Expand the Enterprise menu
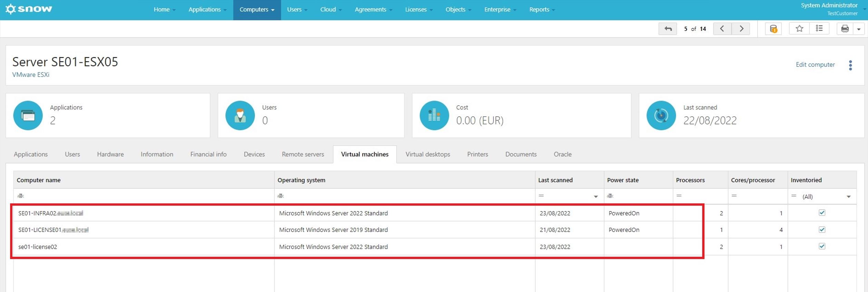 click(500, 10)
